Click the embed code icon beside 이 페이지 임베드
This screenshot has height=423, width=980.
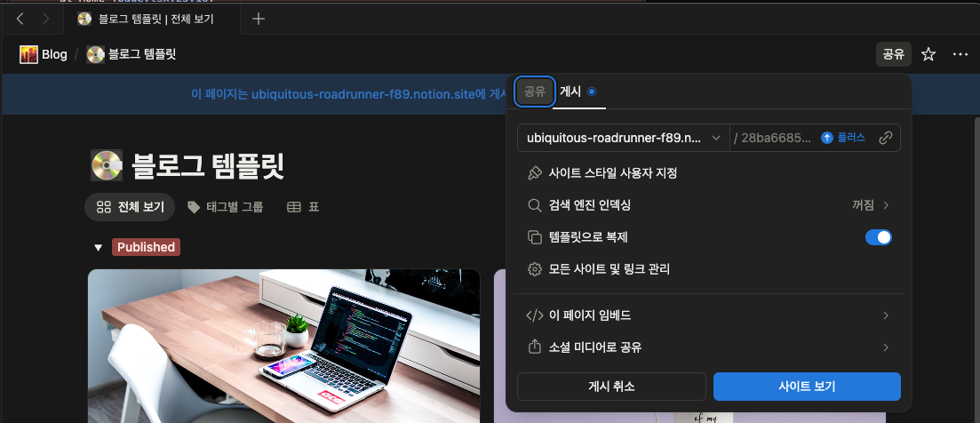pos(534,315)
